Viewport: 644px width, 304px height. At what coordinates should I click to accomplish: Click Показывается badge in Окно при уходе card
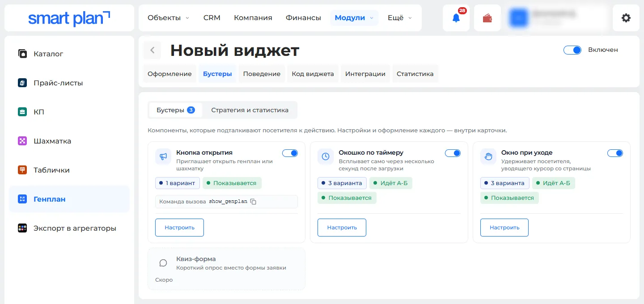point(510,198)
